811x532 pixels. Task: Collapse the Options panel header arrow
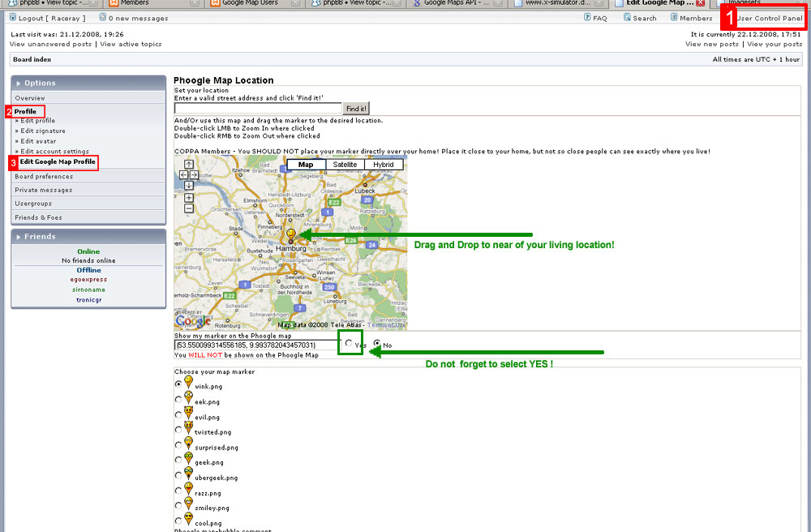click(19, 84)
